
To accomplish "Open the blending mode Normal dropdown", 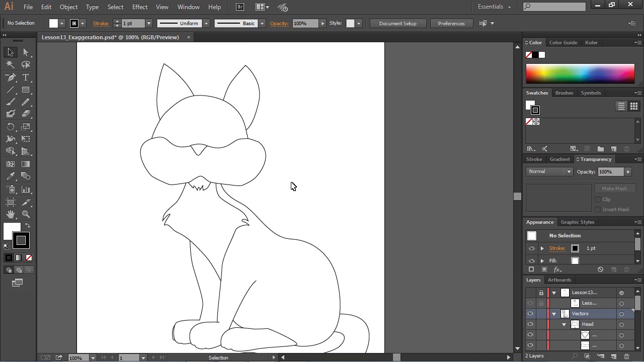I will [549, 171].
